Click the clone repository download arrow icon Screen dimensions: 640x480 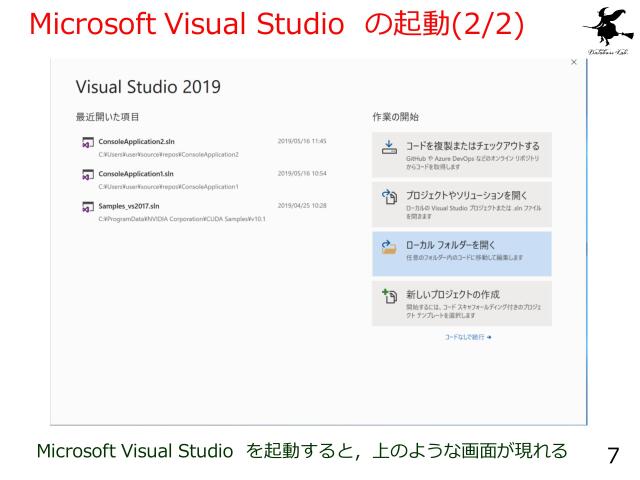tap(389, 148)
